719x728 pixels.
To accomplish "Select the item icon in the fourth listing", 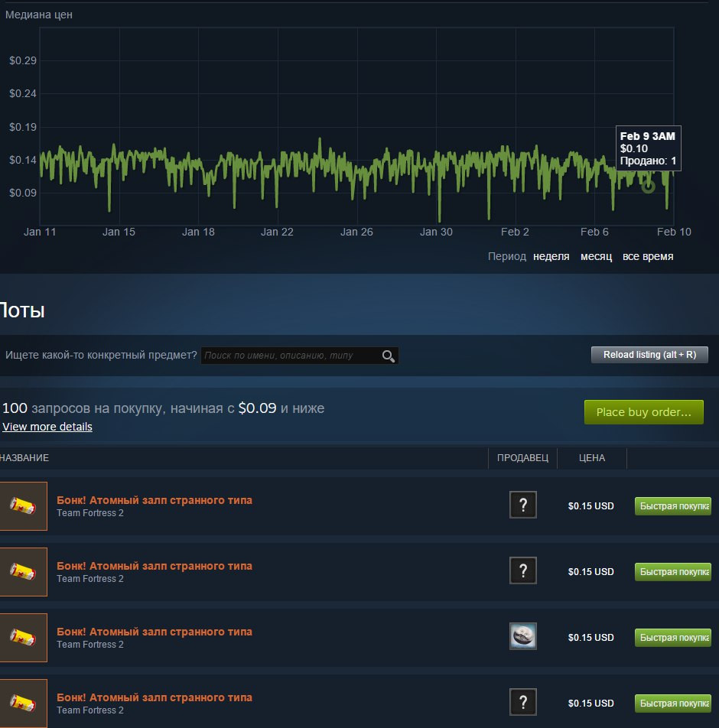I will click(24, 703).
